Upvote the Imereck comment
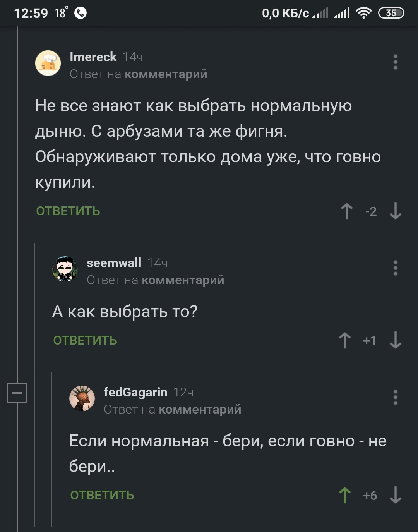The height and width of the screenshot is (532, 418). pyautogui.click(x=346, y=211)
